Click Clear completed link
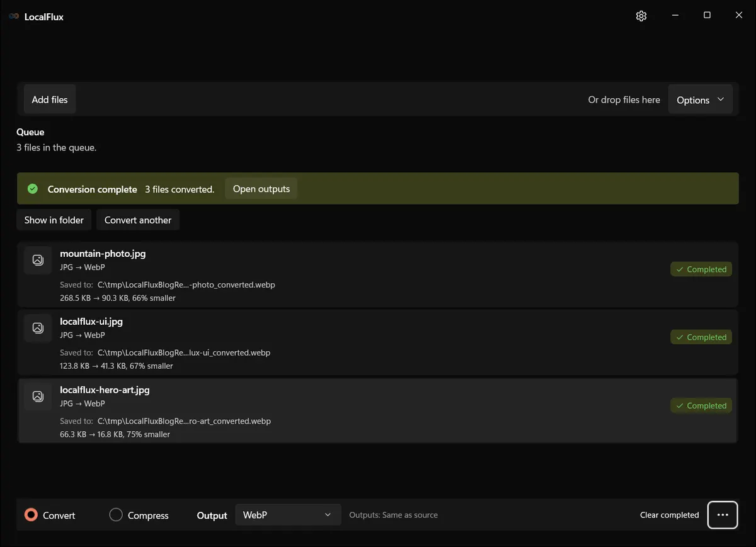 tap(670, 515)
